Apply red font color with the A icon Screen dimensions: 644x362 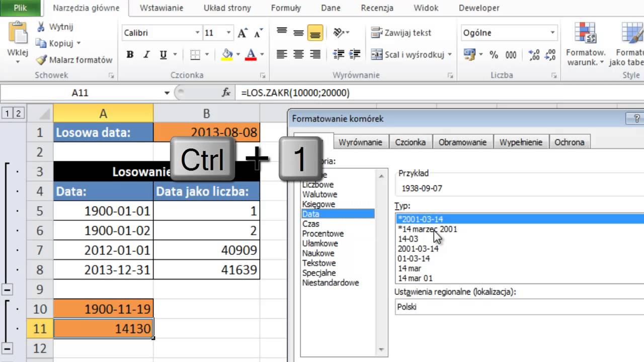tap(251, 54)
